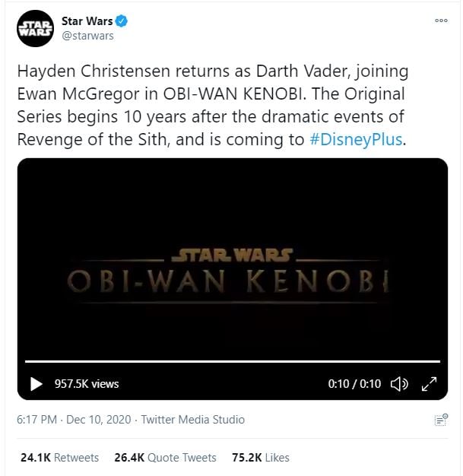
Task: Click the document icon beside the timestamp
Action: coord(439,420)
